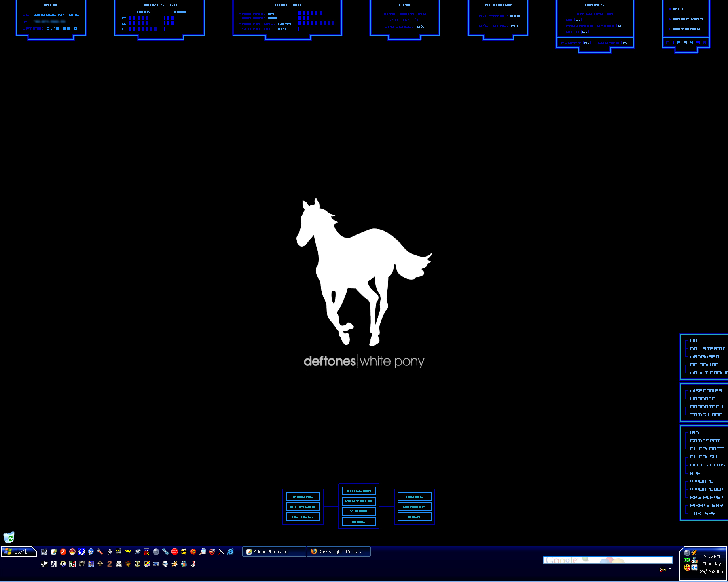This screenshot has height=582, width=728.
Task: Click the googly eyes icon in taskbar
Action: [662, 569]
